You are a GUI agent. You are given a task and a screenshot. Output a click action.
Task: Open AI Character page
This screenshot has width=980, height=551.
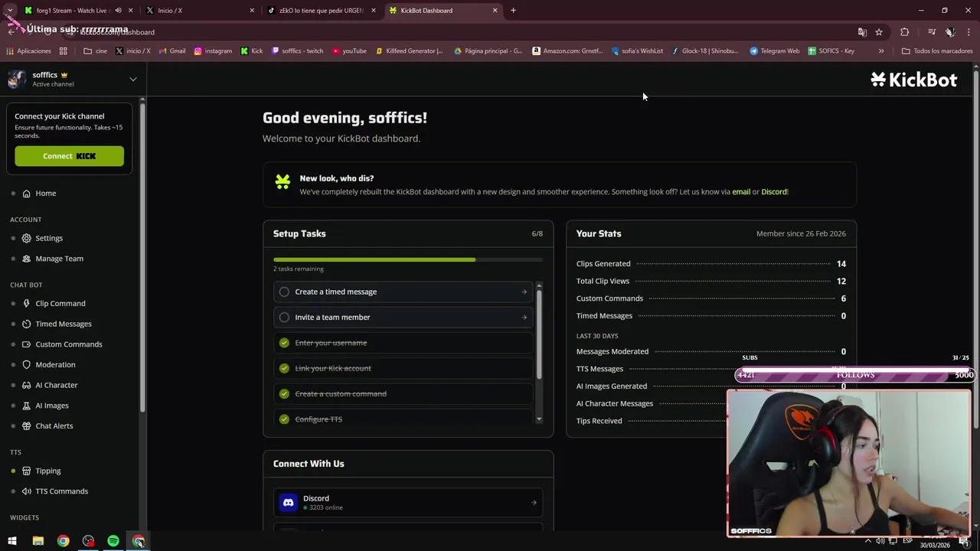click(x=56, y=385)
